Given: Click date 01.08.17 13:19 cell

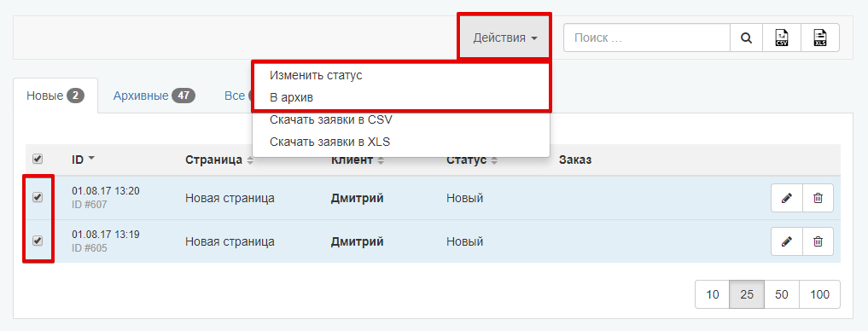Looking at the screenshot, I should 106,235.
